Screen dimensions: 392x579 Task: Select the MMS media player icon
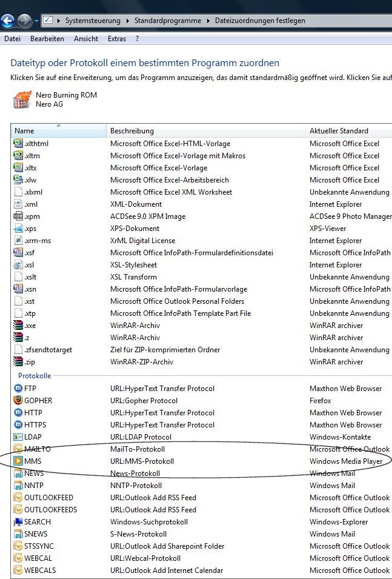[x=18, y=461]
